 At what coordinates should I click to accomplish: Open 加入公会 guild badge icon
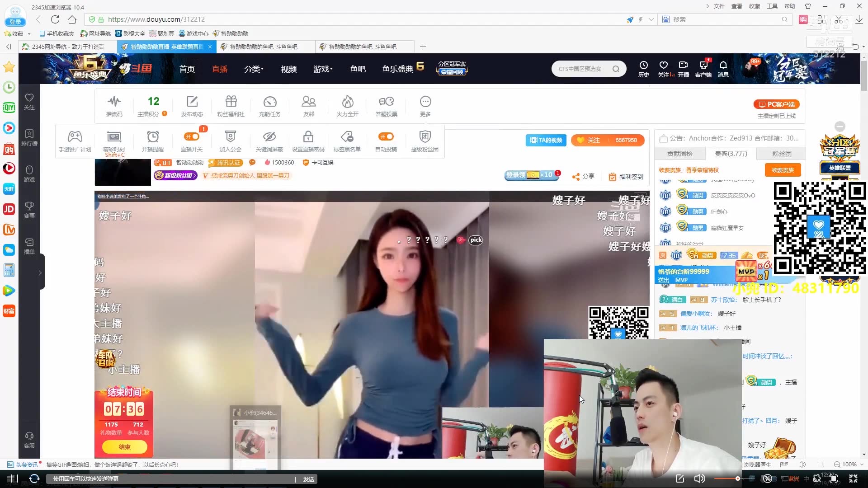[231, 141]
